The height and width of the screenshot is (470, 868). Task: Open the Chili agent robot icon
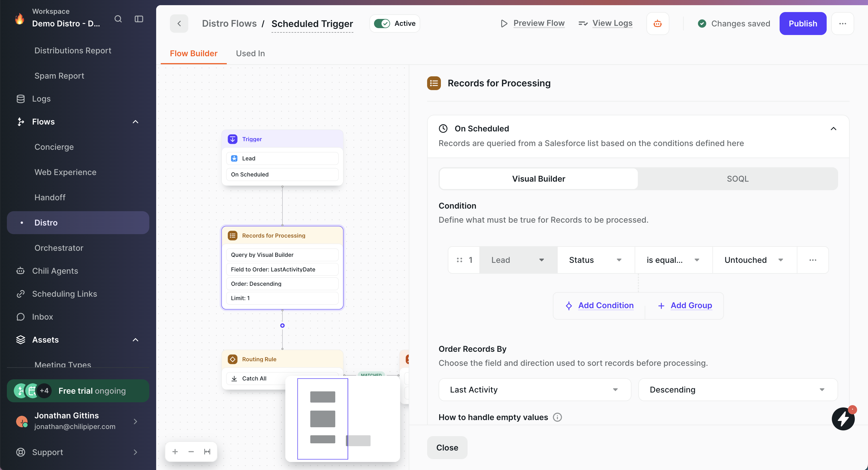point(657,24)
